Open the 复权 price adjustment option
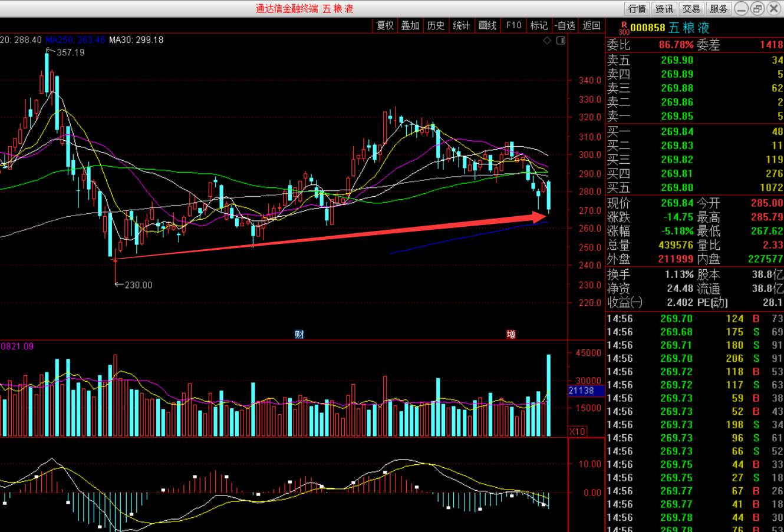This screenshot has height=532, width=784. tap(385, 25)
